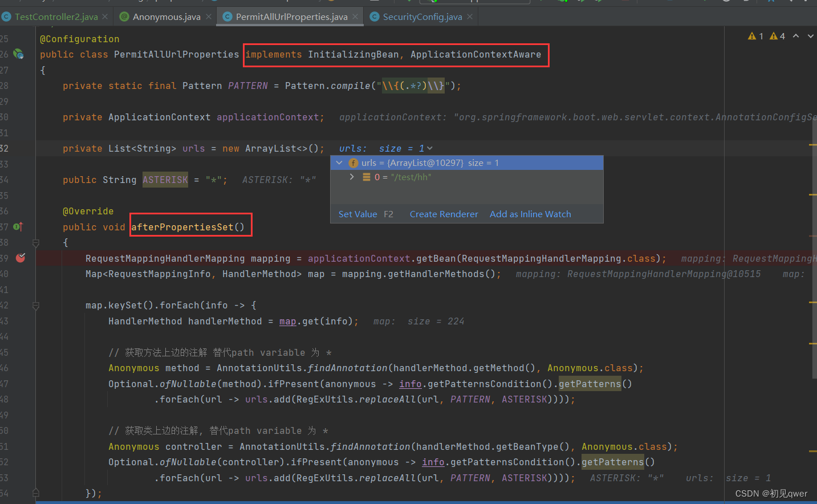Click the SecurityConfig.java class file icon
Screen dimensions: 817x504
[375, 17]
